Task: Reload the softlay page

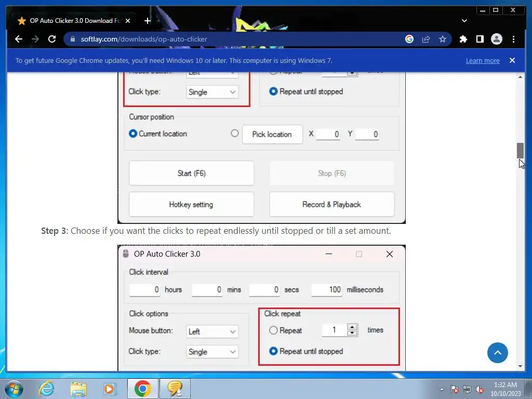Action: click(x=52, y=39)
